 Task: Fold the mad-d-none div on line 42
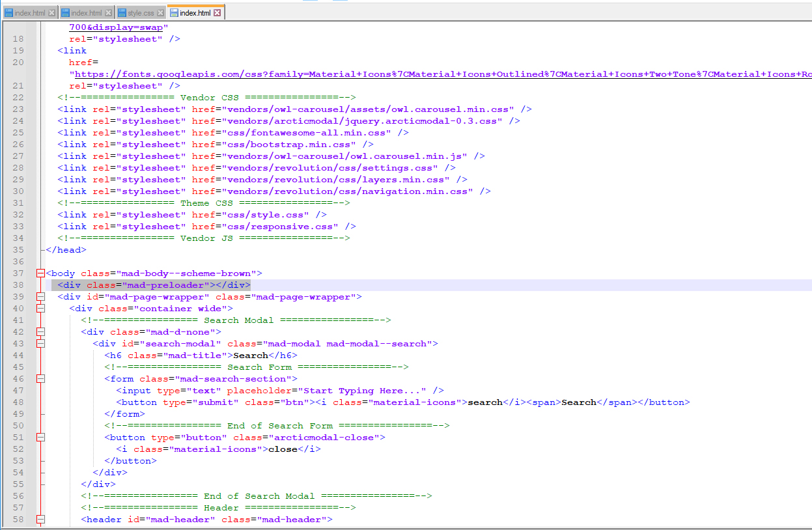tap(41, 332)
